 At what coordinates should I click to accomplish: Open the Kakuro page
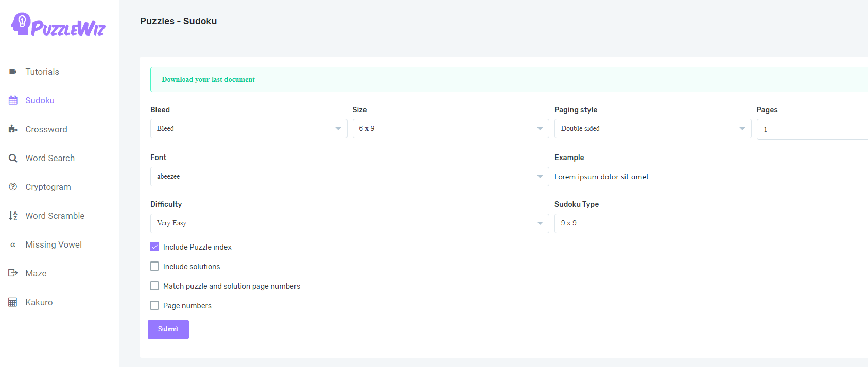(x=39, y=302)
